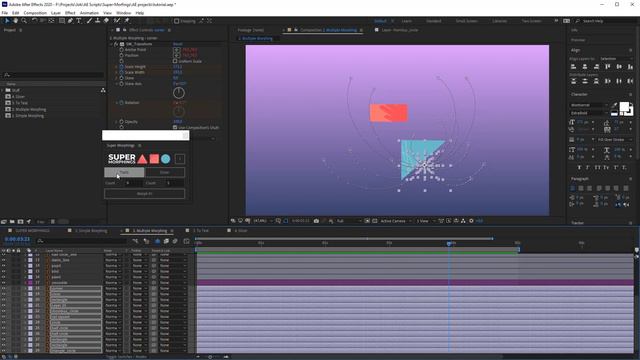Screen dimensions: 640x360
Task: Open the viewer magnification dropdown
Action: [x=262, y=221]
